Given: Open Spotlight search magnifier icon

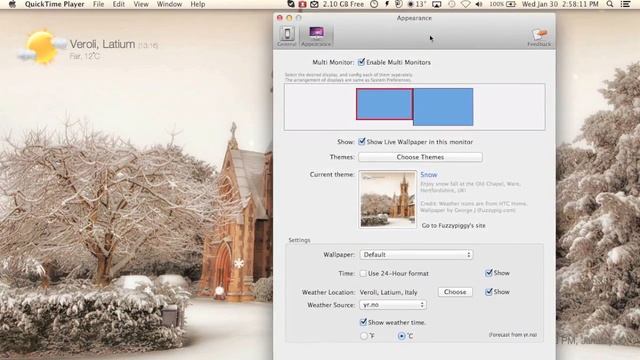Looking at the screenshot, I should [x=610, y=4].
